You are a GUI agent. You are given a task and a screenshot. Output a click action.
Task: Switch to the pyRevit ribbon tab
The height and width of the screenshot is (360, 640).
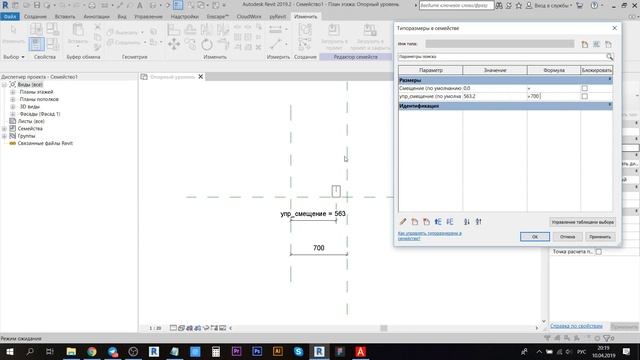278,16
